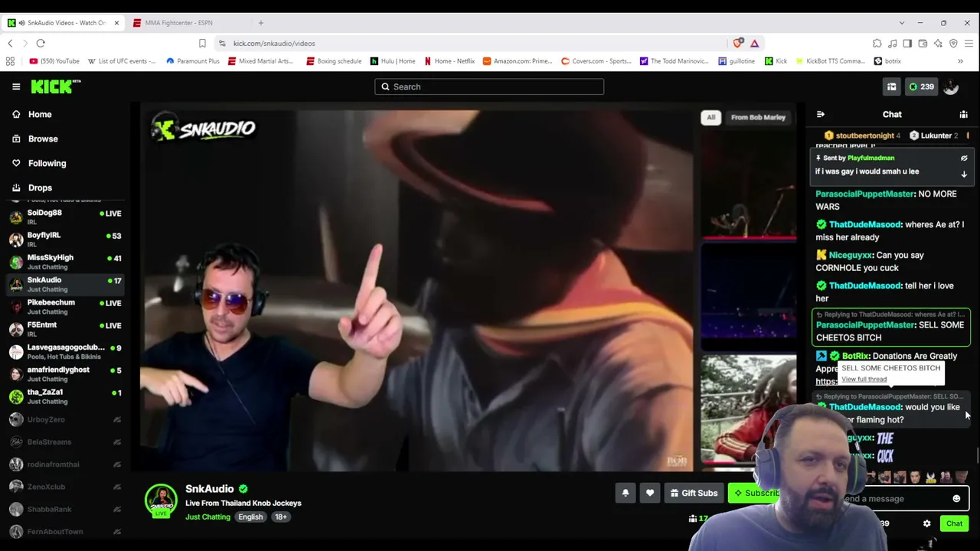Open the botrix bookmark
This screenshot has height=551, width=980.
click(x=887, y=61)
